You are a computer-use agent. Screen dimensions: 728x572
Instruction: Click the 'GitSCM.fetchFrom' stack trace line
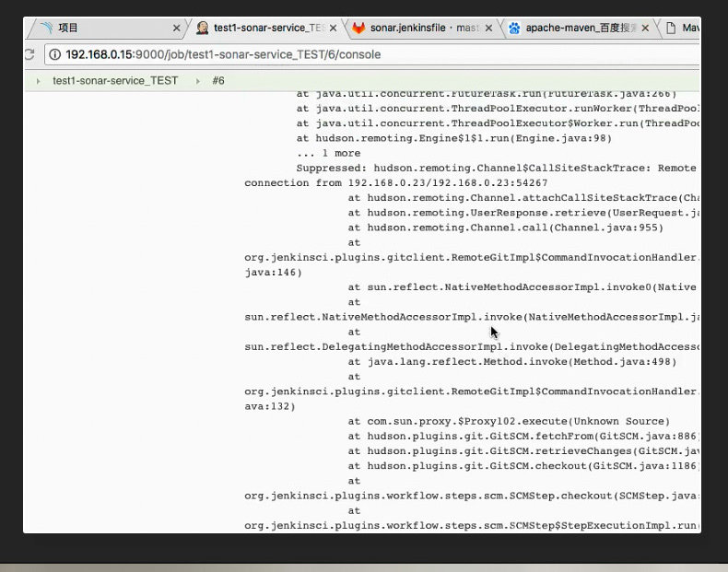point(523,436)
